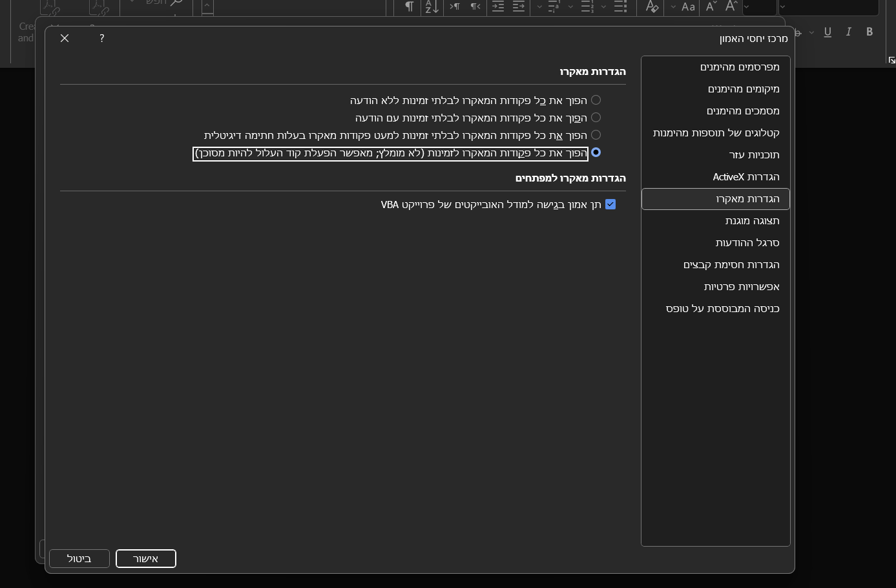896x588 pixels.
Task: Select disable all macros without notification
Action: 596,100
